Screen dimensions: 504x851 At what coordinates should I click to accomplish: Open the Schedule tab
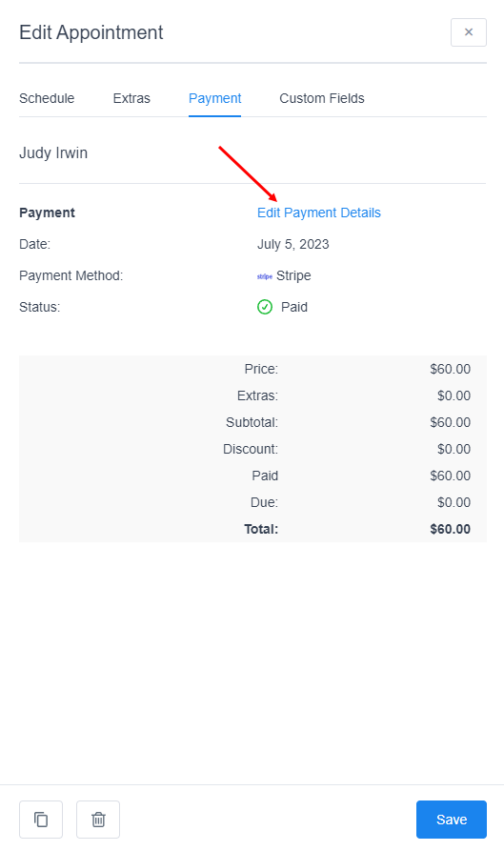coord(47,98)
